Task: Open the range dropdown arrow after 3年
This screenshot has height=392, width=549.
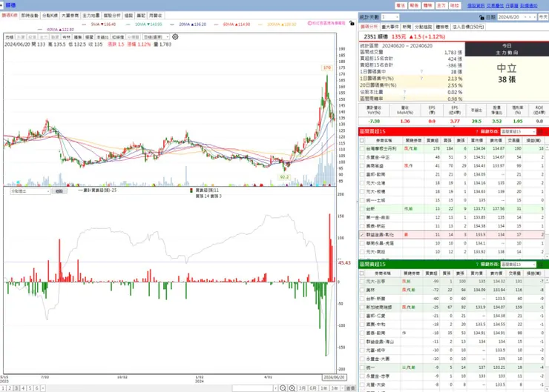Action: click(x=342, y=388)
